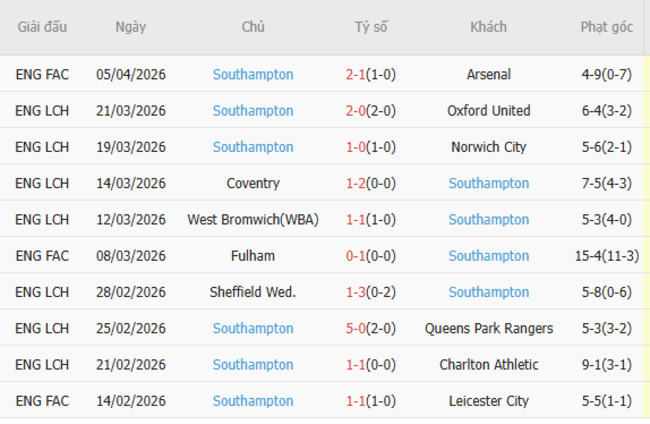The width and height of the screenshot is (650, 424).
Task: Click the Charlton Athletic team name
Action: point(488,365)
